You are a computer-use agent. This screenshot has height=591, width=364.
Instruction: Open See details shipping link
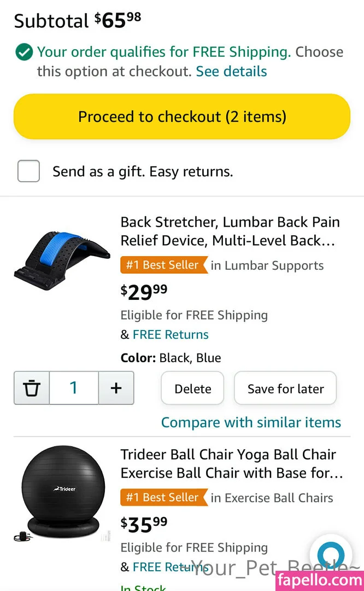click(231, 71)
